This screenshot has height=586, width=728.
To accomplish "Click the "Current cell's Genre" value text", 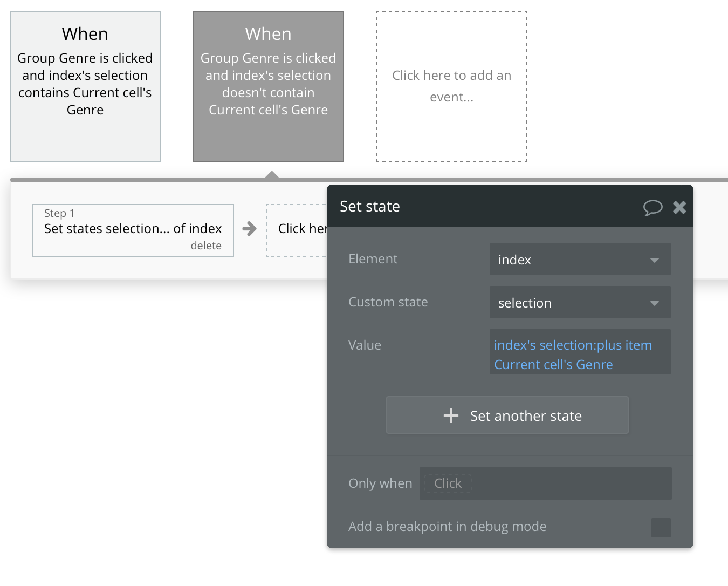I will (x=553, y=365).
